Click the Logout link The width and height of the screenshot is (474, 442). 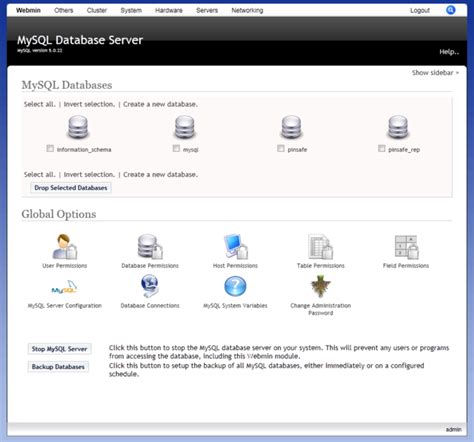420,10
